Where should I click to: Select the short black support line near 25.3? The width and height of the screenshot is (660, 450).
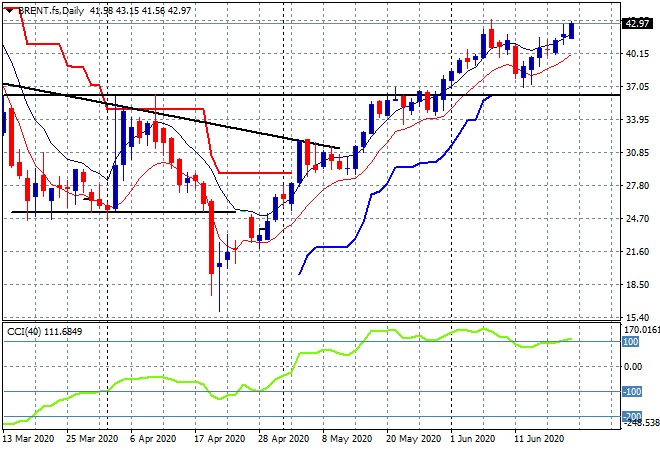123,212
